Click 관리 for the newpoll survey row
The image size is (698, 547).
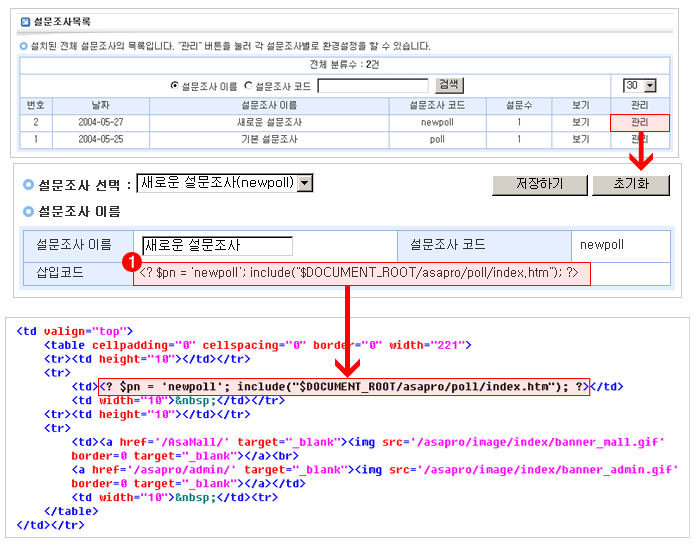point(639,123)
